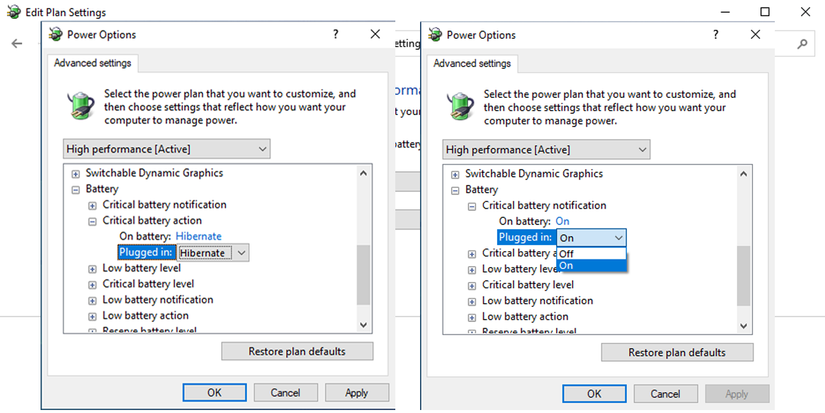Click Cancel in the left Power Options dialog
This screenshot has height=413, width=825.
pyautogui.click(x=286, y=392)
